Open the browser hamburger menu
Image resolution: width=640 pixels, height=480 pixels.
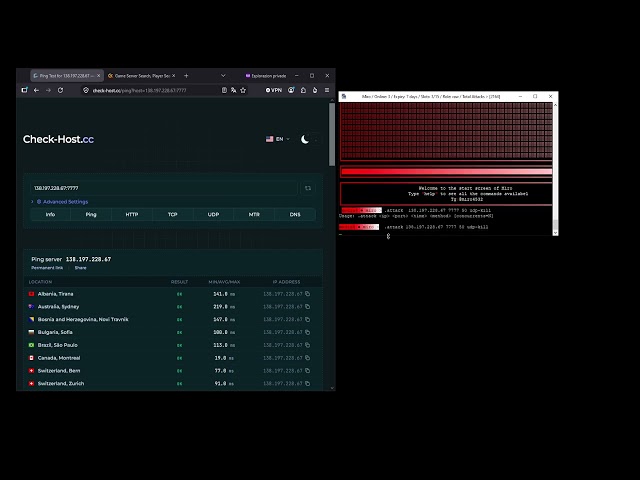(x=327, y=90)
